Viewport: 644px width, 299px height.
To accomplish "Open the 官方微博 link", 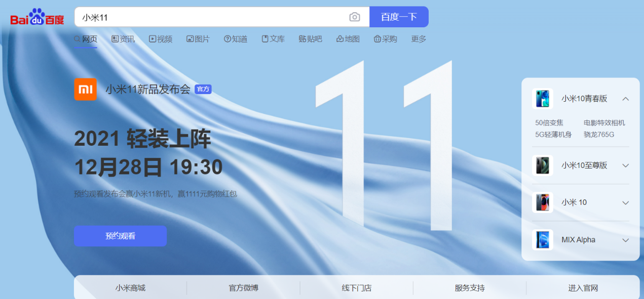I will coord(243,288).
